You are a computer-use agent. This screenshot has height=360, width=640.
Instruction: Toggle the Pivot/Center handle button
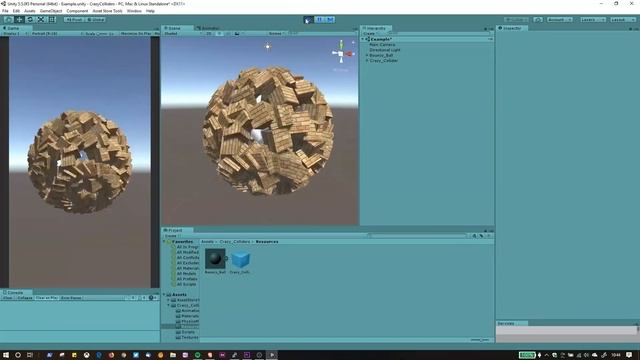pyautogui.click(x=74, y=20)
